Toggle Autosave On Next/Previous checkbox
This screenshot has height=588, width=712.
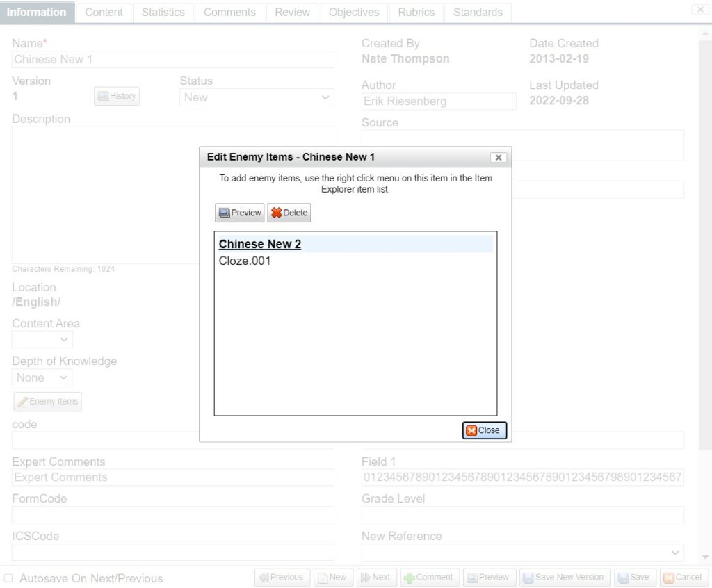point(8,578)
